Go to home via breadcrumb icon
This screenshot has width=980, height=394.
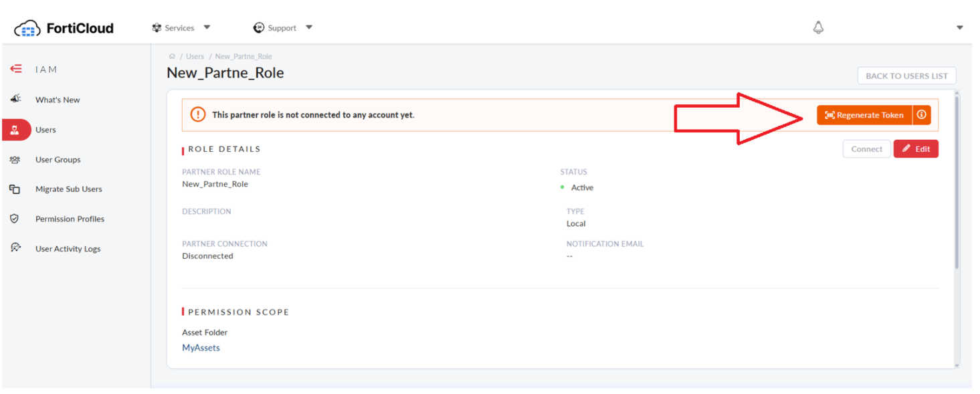click(172, 56)
